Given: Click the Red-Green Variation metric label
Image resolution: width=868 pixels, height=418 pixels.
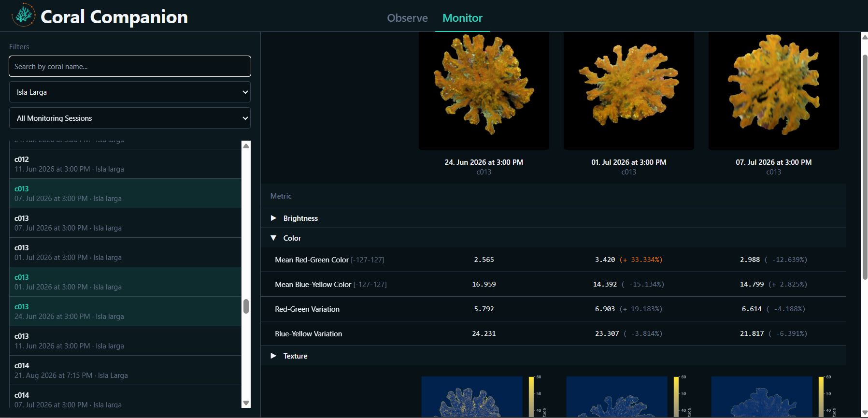Looking at the screenshot, I should pos(307,309).
